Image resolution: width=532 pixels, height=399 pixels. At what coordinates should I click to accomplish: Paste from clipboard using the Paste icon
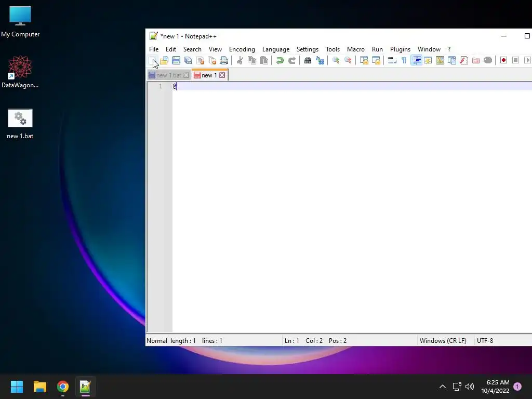click(x=263, y=60)
